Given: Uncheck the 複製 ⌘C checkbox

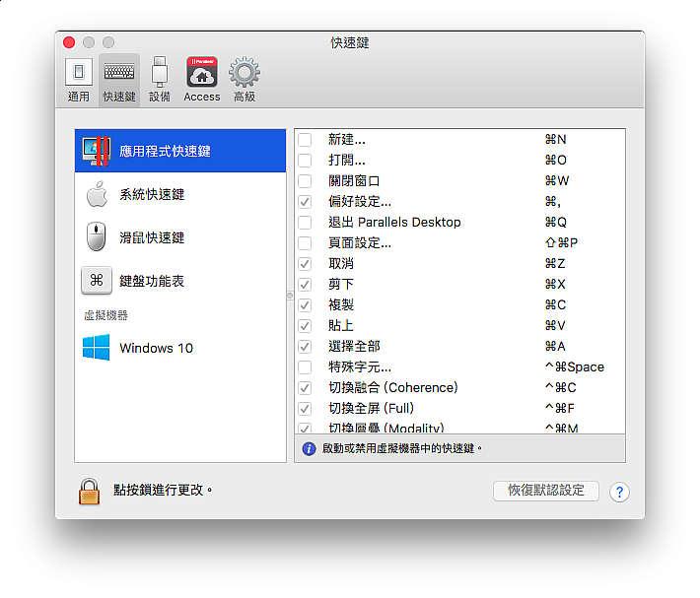Looking at the screenshot, I should pos(305,305).
